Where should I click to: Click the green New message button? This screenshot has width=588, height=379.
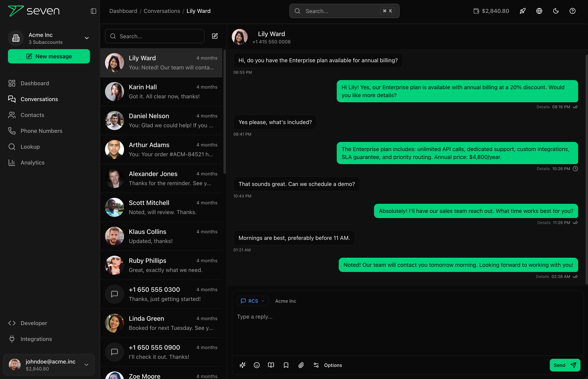[x=49, y=56]
